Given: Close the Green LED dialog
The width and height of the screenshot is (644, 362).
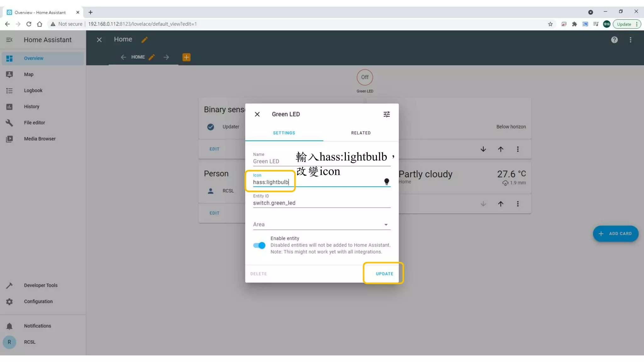Looking at the screenshot, I should (257, 114).
